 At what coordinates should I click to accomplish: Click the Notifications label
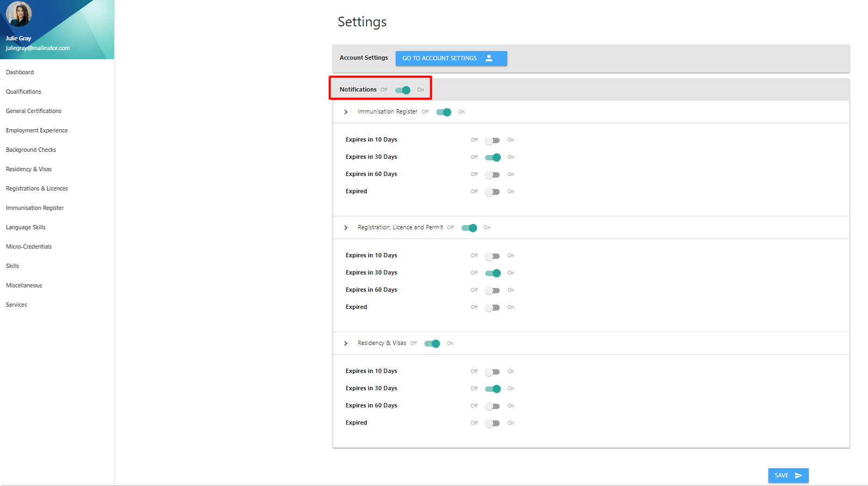tap(358, 89)
